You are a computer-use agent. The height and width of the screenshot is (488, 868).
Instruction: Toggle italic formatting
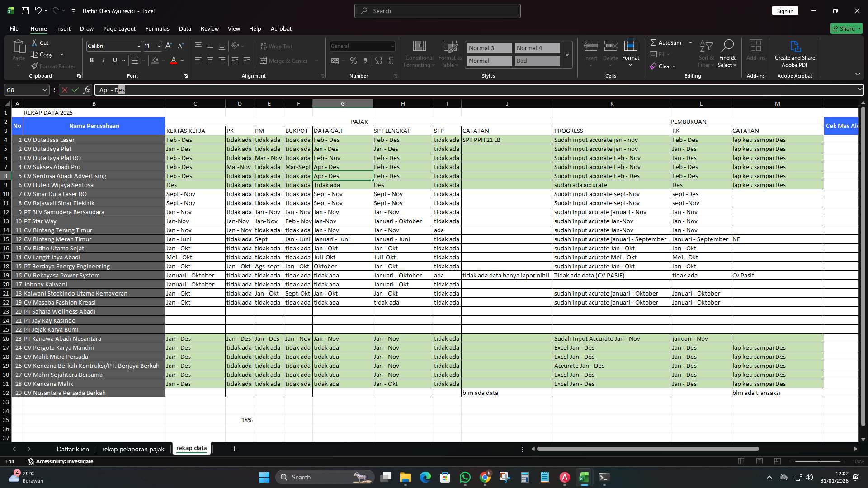click(103, 60)
